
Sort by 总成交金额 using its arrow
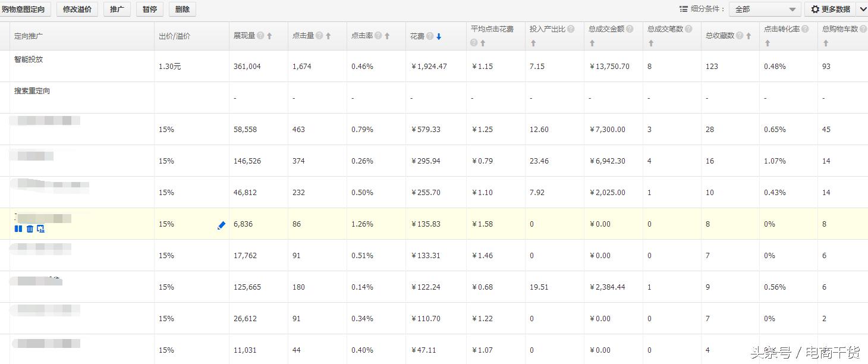click(592, 43)
